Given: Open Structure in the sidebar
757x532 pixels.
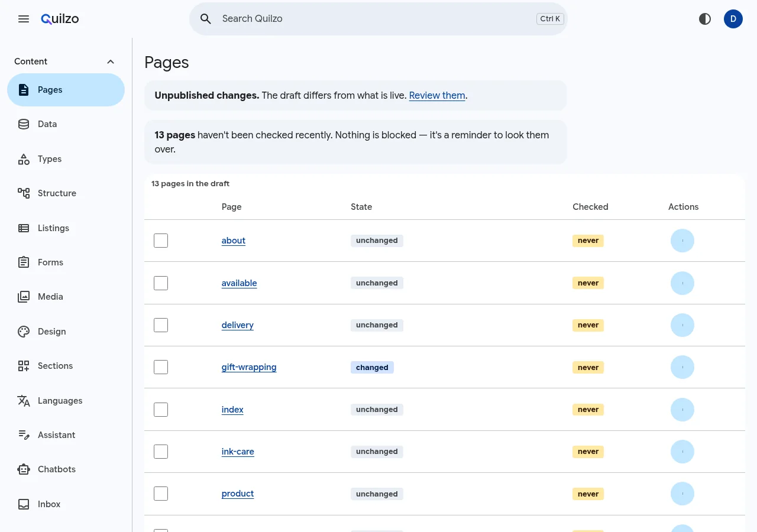Looking at the screenshot, I should [66, 193].
